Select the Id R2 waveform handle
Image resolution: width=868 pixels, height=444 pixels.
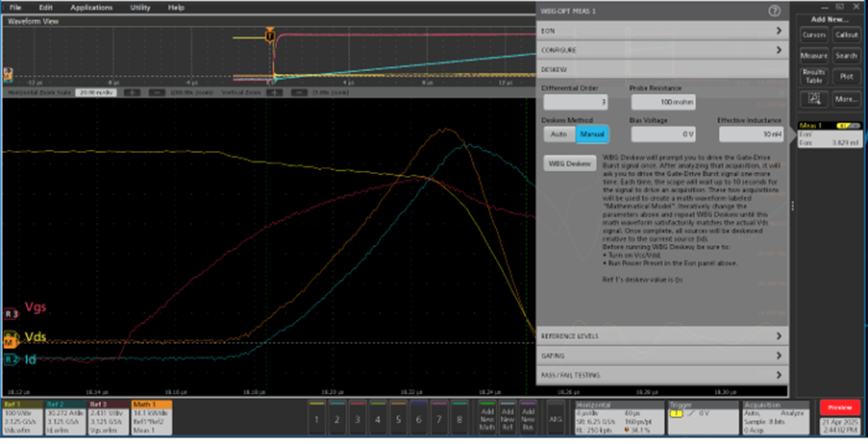[x=11, y=359]
